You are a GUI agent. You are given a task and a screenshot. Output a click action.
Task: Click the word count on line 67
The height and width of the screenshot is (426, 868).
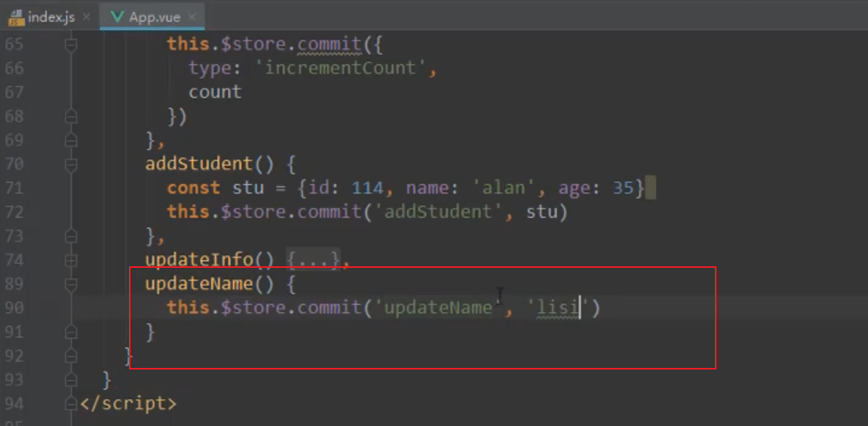215,92
